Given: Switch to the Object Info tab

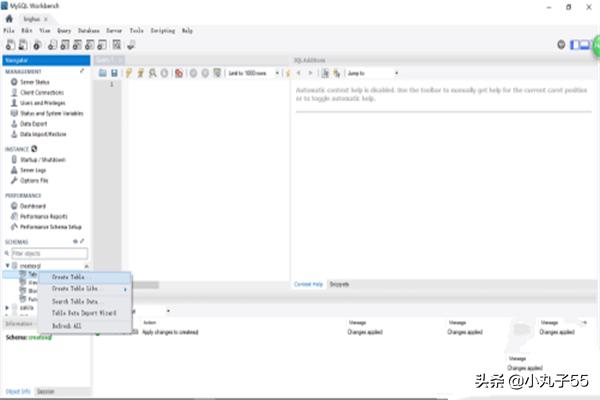Looking at the screenshot, I should pos(18,391).
